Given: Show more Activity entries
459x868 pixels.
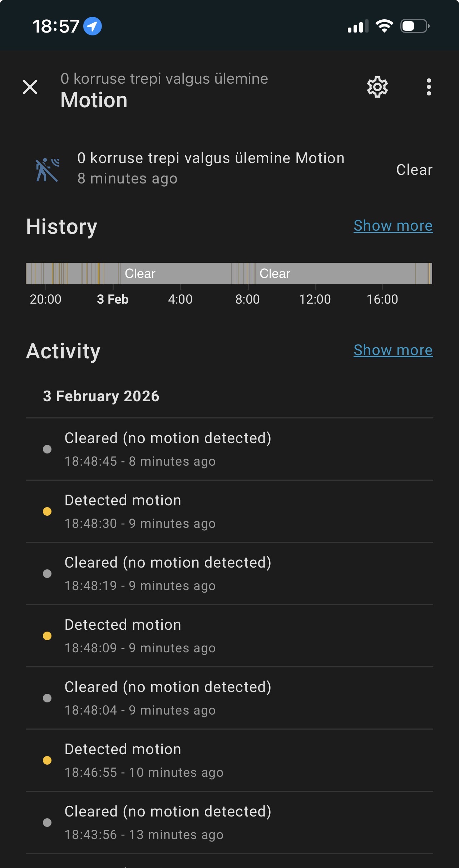Looking at the screenshot, I should click(393, 350).
